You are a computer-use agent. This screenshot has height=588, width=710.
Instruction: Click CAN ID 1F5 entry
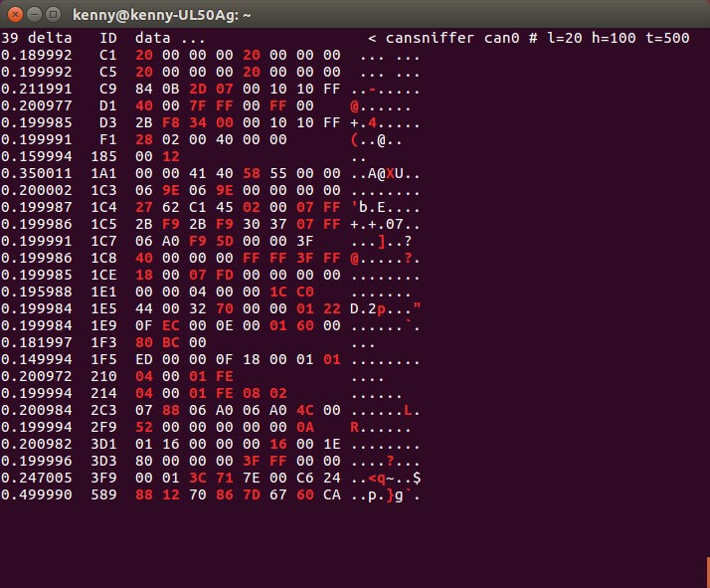(103, 360)
